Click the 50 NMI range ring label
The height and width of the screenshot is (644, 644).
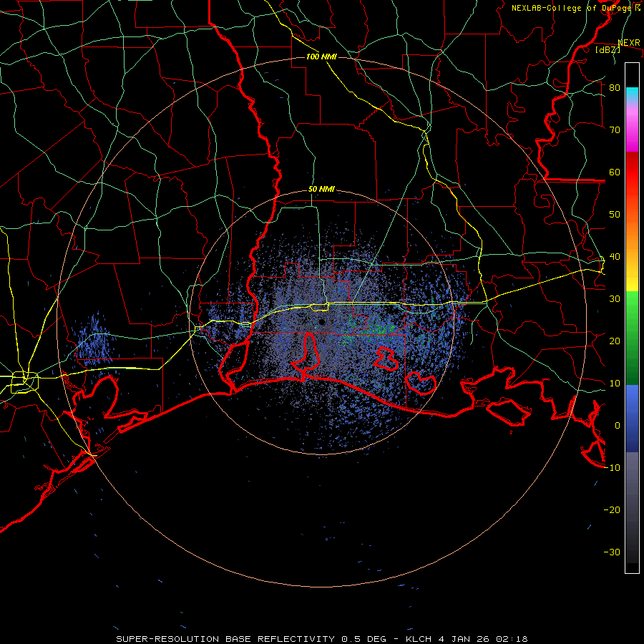[321, 190]
